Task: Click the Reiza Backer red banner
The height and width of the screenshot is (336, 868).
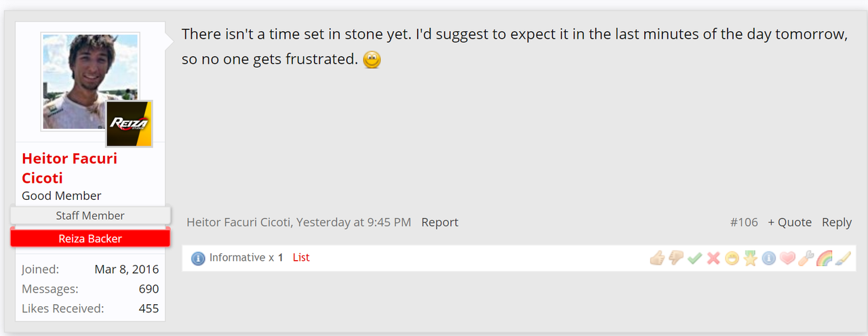Action: 90,238
